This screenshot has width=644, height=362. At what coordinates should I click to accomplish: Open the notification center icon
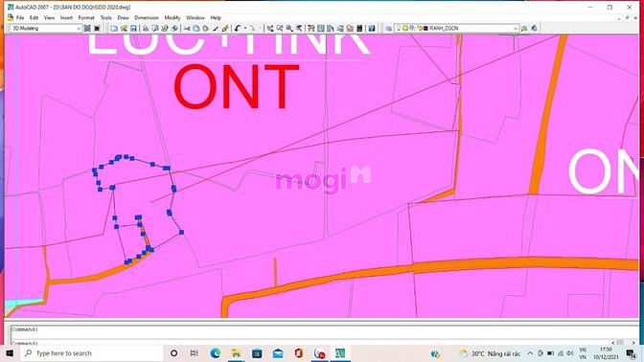tap(631, 353)
